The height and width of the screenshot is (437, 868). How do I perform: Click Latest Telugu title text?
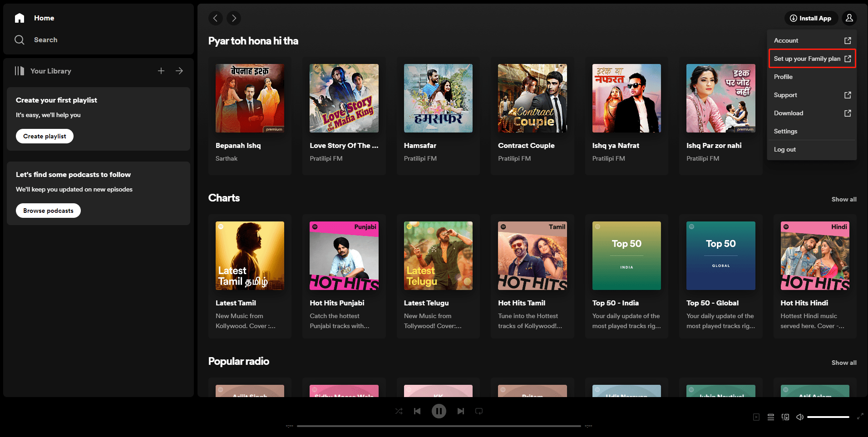[426, 303]
